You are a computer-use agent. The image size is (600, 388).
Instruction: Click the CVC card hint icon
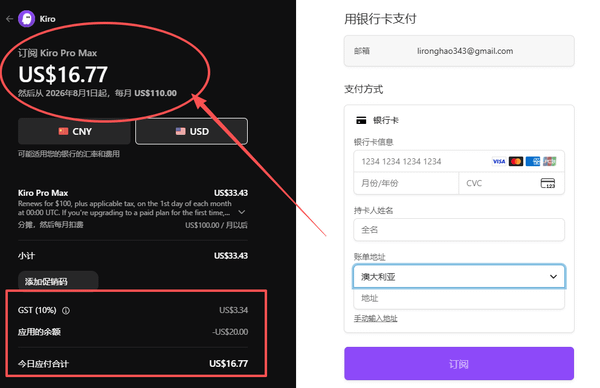[x=548, y=183]
